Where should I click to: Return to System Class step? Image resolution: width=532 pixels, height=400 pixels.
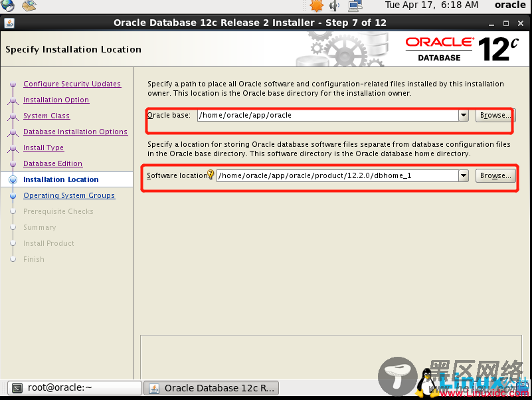tap(46, 116)
